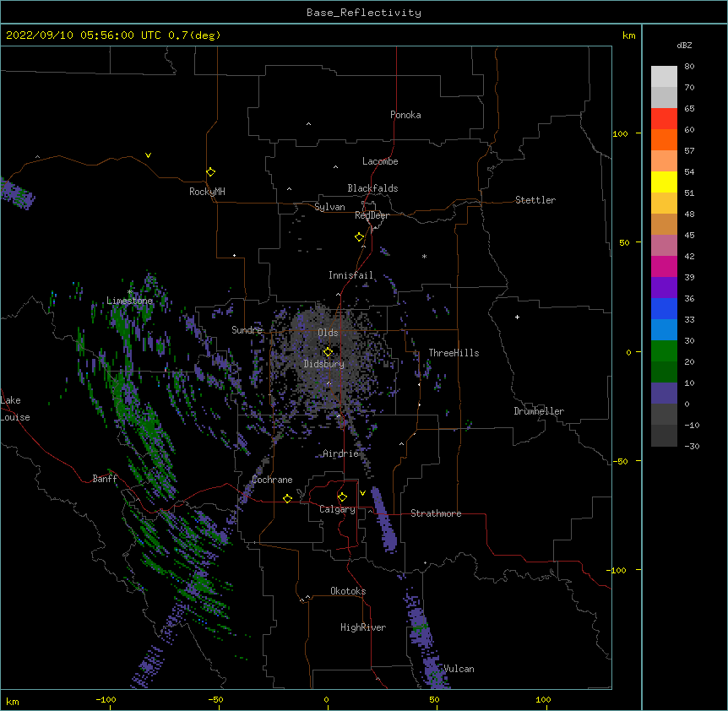Click the Cochrane city label

pyautogui.click(x=272, y=480)
